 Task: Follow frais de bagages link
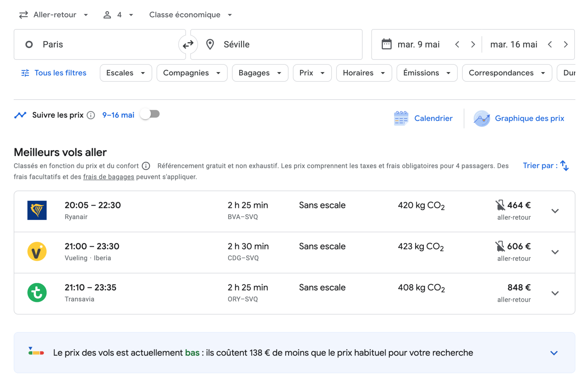tap(108, 177)
